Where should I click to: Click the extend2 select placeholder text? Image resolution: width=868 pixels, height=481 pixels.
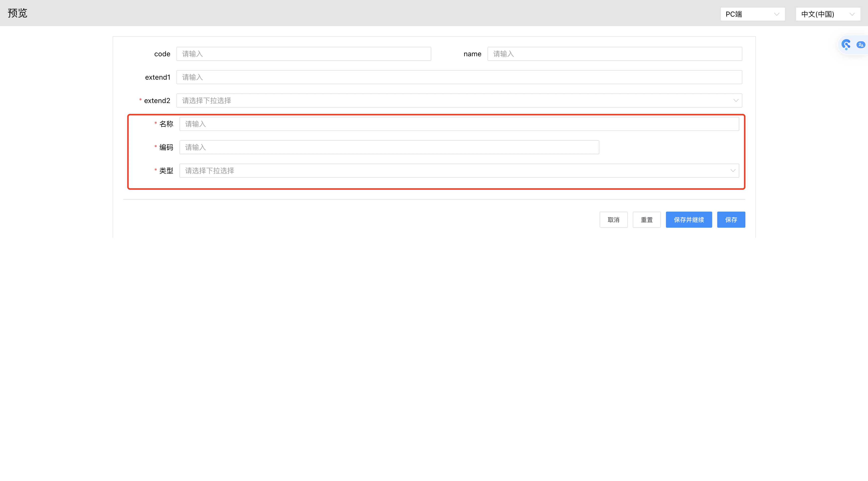(207, 101)
